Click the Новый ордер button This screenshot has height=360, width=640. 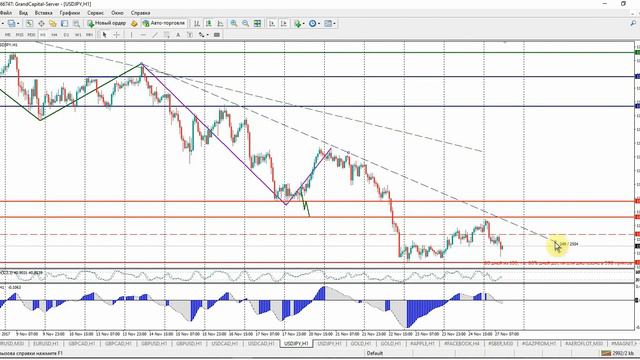click(x=107, y=24)
